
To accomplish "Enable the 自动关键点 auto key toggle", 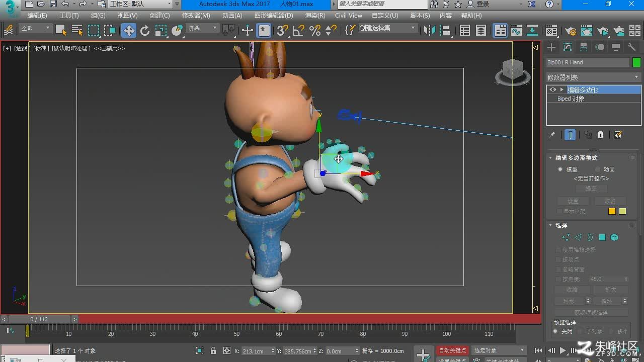I will (452, 350).
